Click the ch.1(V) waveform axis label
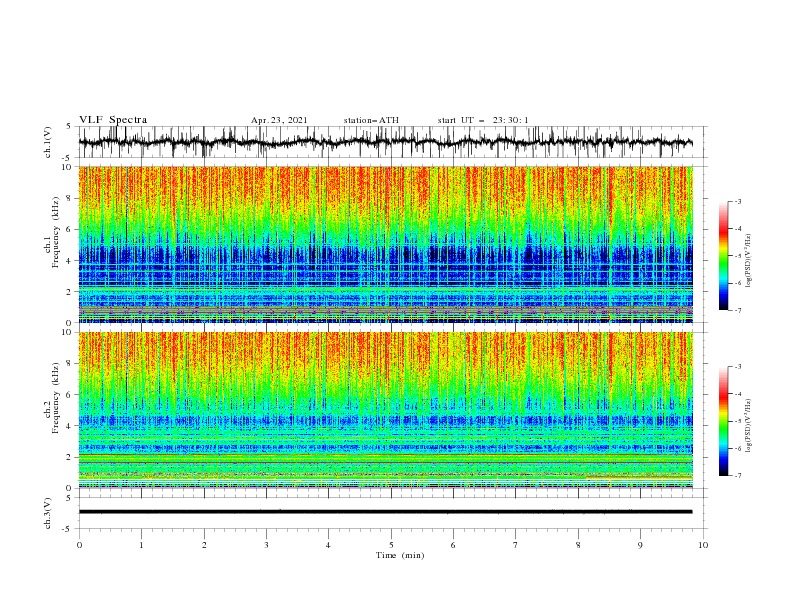The image size is (792, 612). (48, 142)
